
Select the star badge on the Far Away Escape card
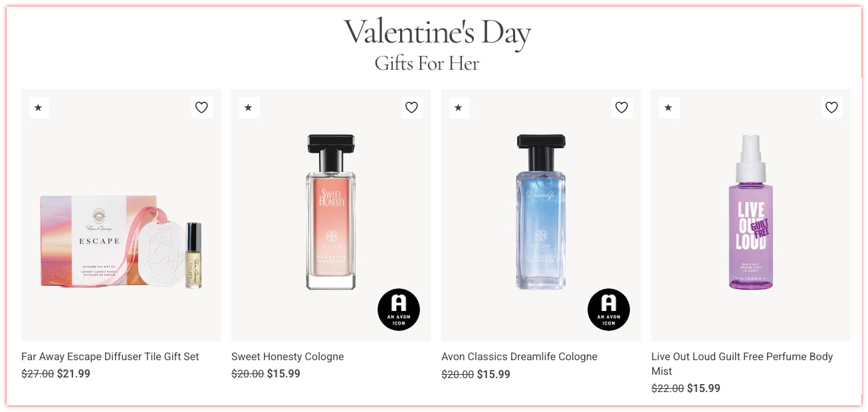coord(39,107)
